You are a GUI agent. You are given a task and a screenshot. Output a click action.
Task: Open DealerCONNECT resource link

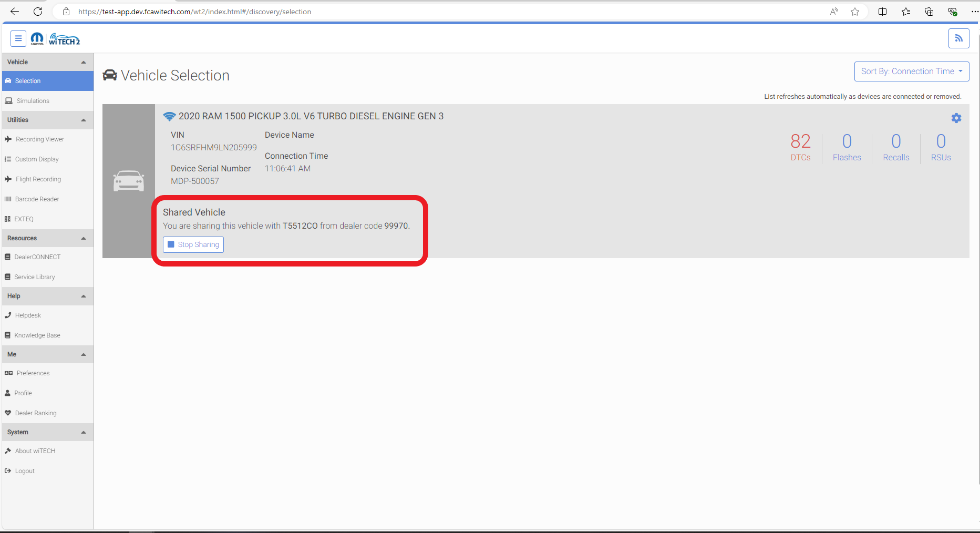click(48, 257)
